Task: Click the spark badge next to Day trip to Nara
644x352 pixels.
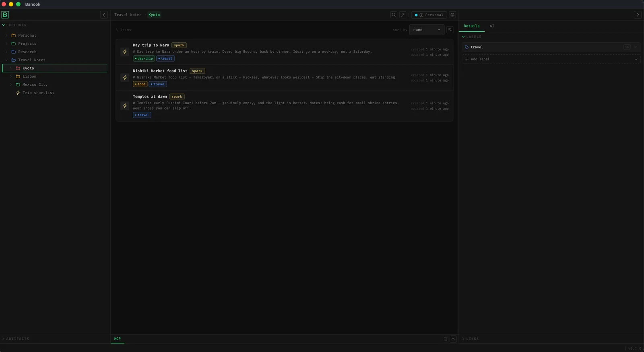Action: click(x=179, y=46)
